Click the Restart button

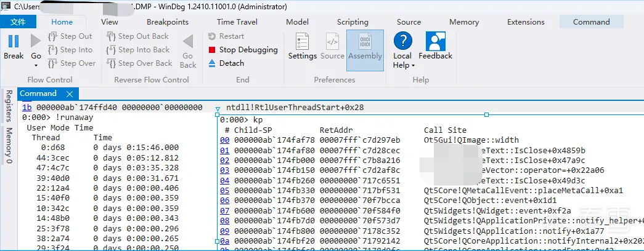click(226, 36)
